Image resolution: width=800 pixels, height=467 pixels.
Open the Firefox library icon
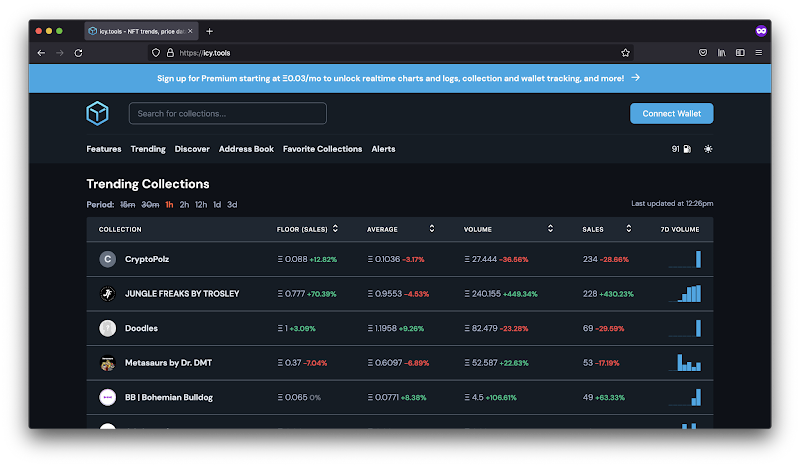[721, 53]
